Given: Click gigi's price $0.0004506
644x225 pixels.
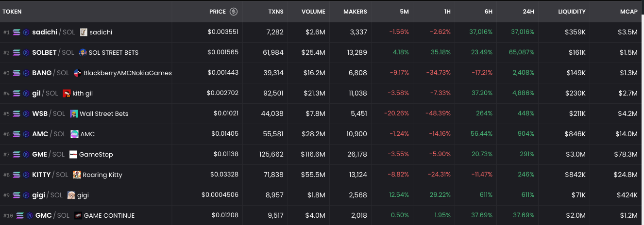Looking at the screenshot, I should [x=220, y=195].
